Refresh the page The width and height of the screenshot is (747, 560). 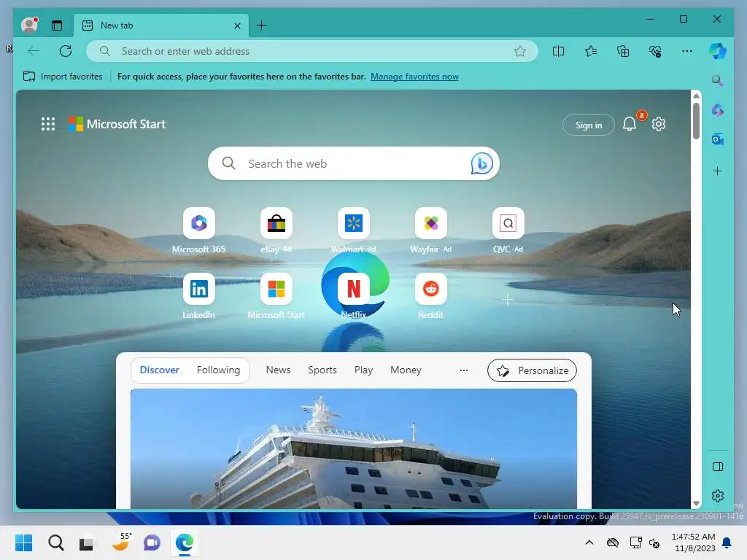pyautogui.click(x=66, y=51)
